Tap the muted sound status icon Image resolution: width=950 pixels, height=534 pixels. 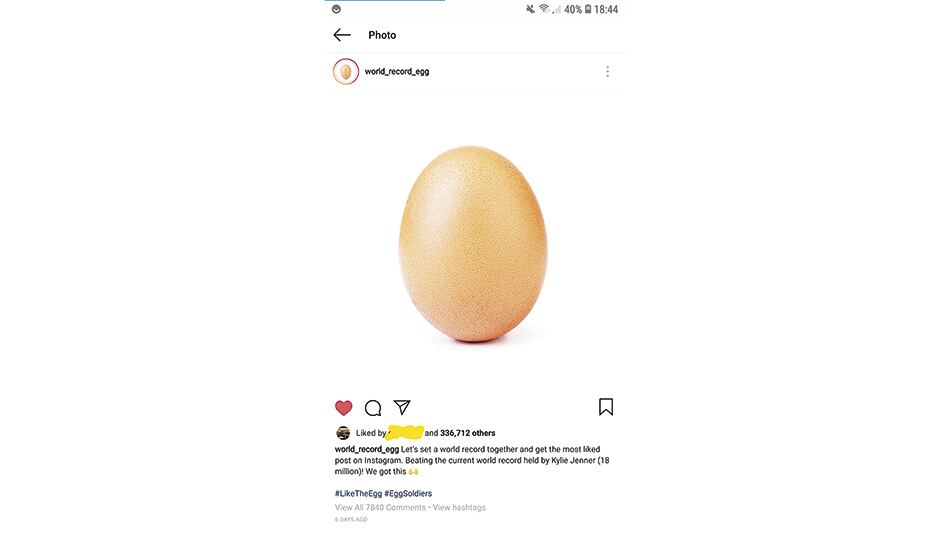click(530, 9)
